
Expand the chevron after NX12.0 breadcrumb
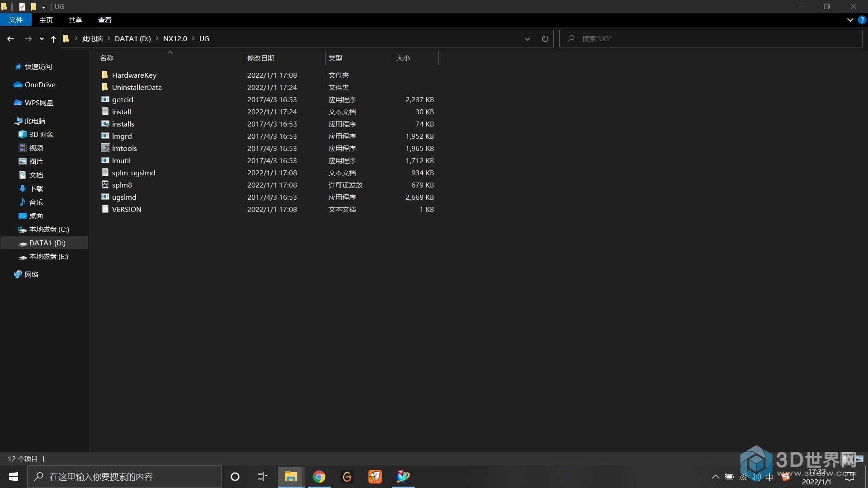193,39
